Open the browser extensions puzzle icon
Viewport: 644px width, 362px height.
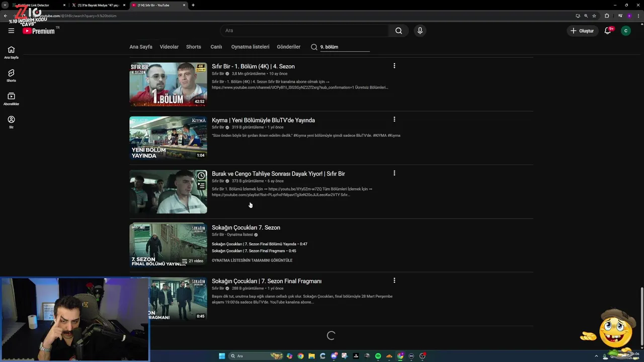click(606, 16)
